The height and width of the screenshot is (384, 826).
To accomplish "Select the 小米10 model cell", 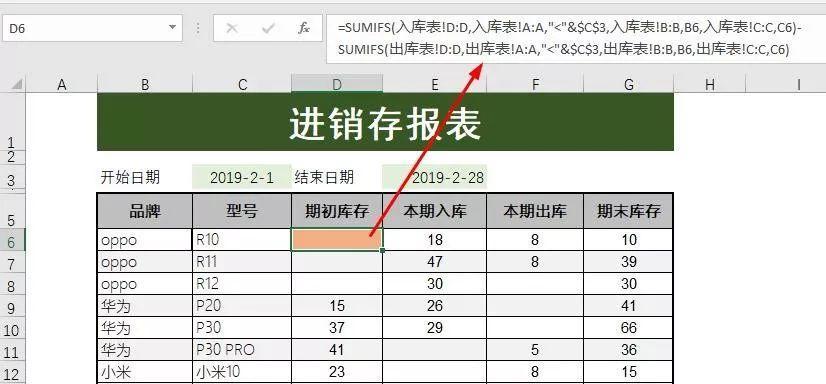I will (242, 372).
